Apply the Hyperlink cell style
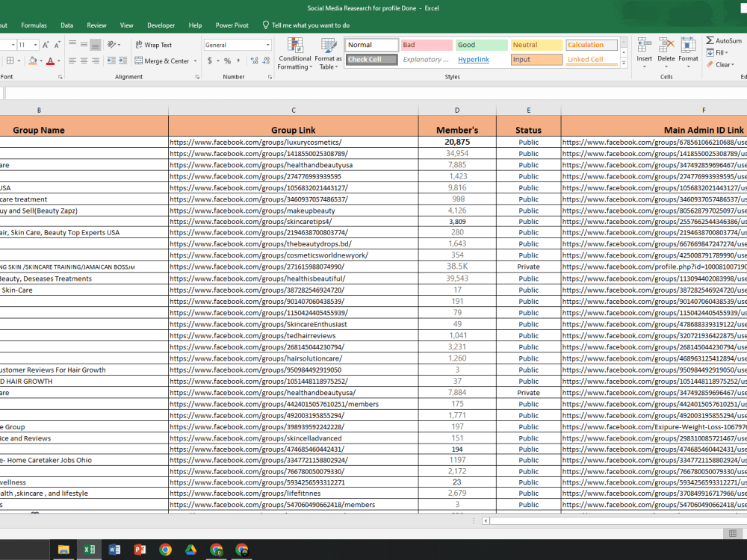Viewport: 747px width, 560px height. [474, 60]
